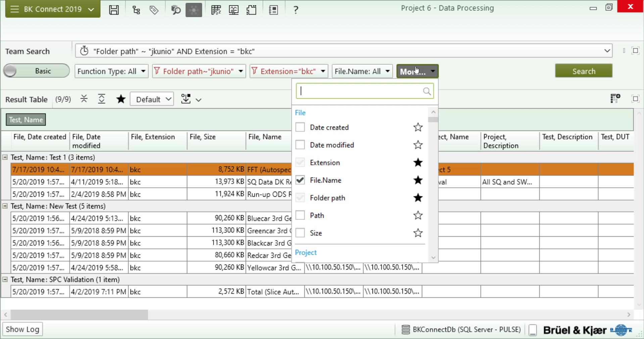The width and height of the screenshot is (644, 339).
Task: Click the Show Log button
Action: pos(22,329)
